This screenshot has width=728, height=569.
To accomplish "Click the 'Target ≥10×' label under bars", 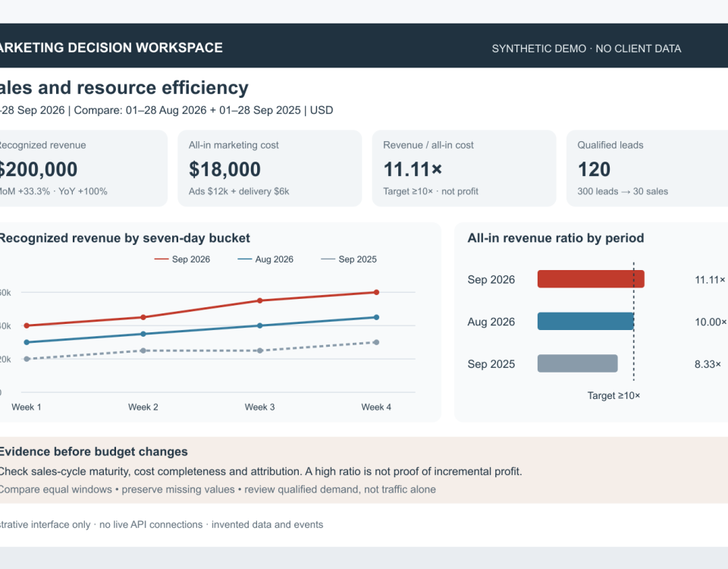I will pos(613,396).
